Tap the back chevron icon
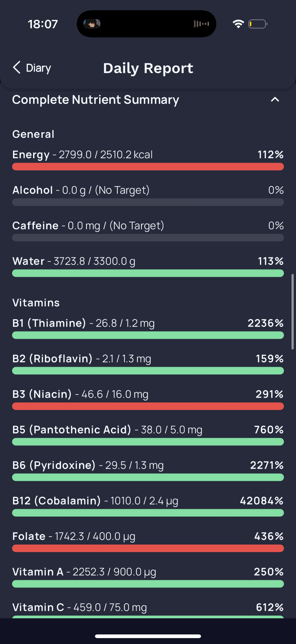 17,68
